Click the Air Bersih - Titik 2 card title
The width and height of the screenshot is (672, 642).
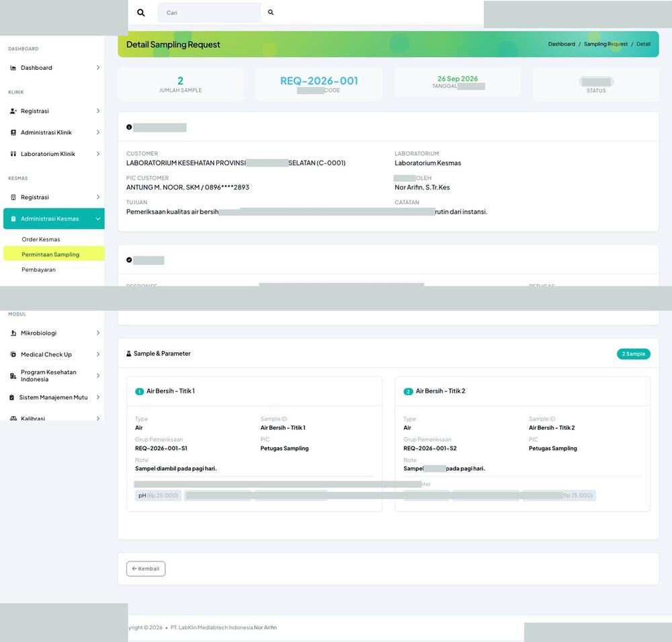[440, 391]
